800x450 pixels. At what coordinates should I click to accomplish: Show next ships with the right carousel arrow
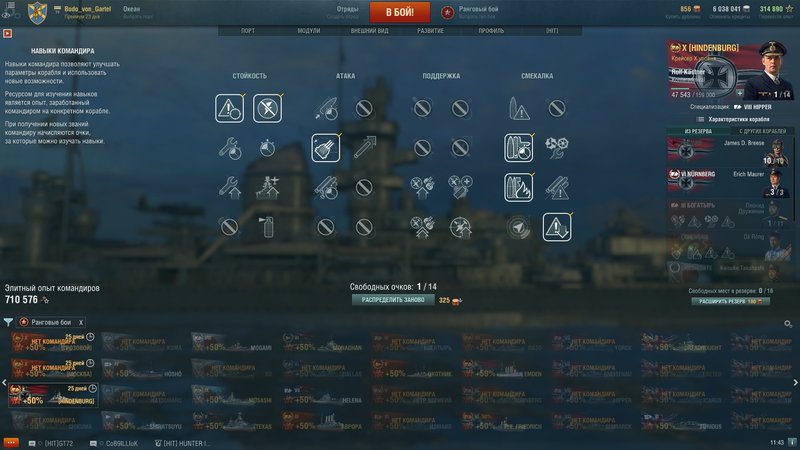[x=795, y=382]
